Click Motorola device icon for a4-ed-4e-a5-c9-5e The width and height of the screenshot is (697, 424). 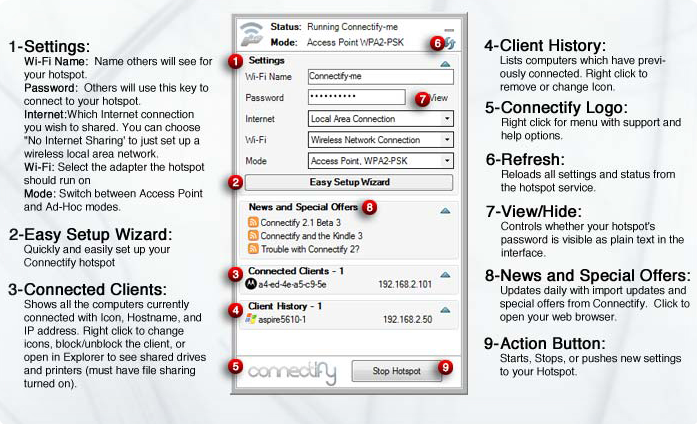click(251, 283)
